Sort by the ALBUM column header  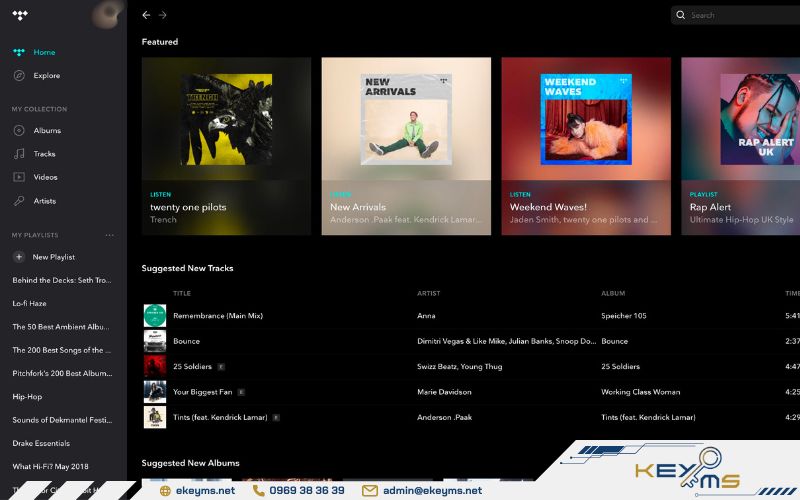613,293
